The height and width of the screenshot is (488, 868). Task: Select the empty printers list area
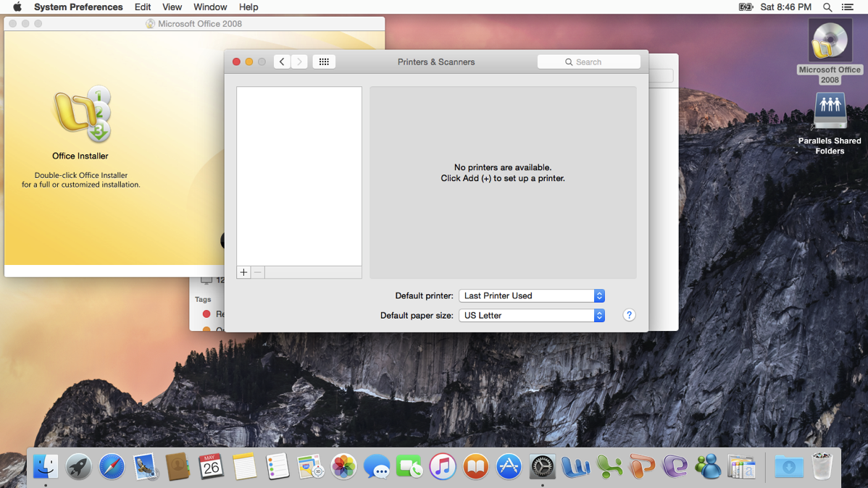coord(299,176)
